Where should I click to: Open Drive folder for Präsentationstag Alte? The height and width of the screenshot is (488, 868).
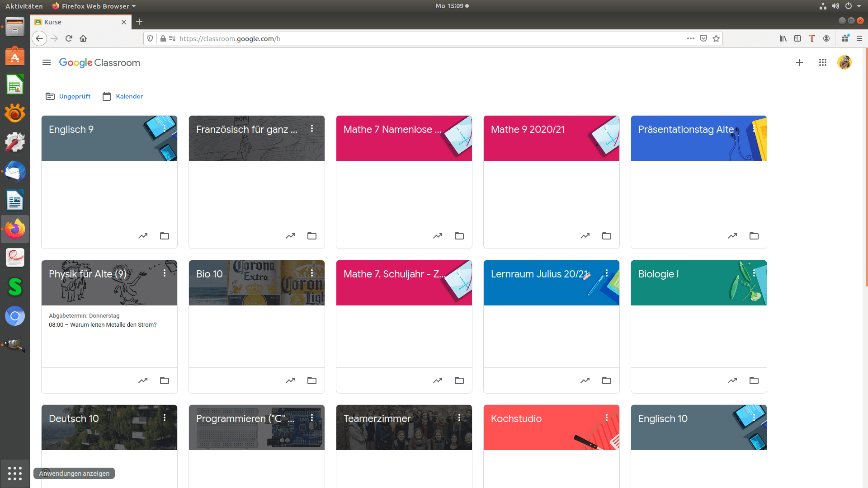click(754, 236)
